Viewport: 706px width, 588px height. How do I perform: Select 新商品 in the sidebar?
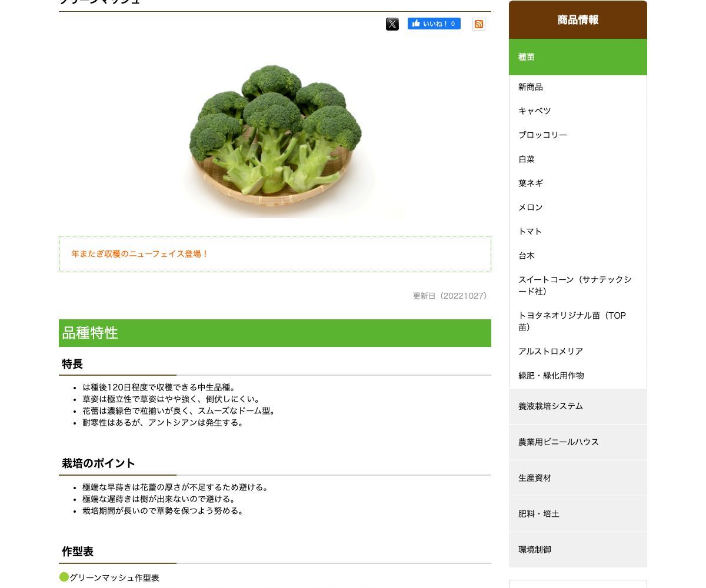pyautogui.click(x=531, y=87)
